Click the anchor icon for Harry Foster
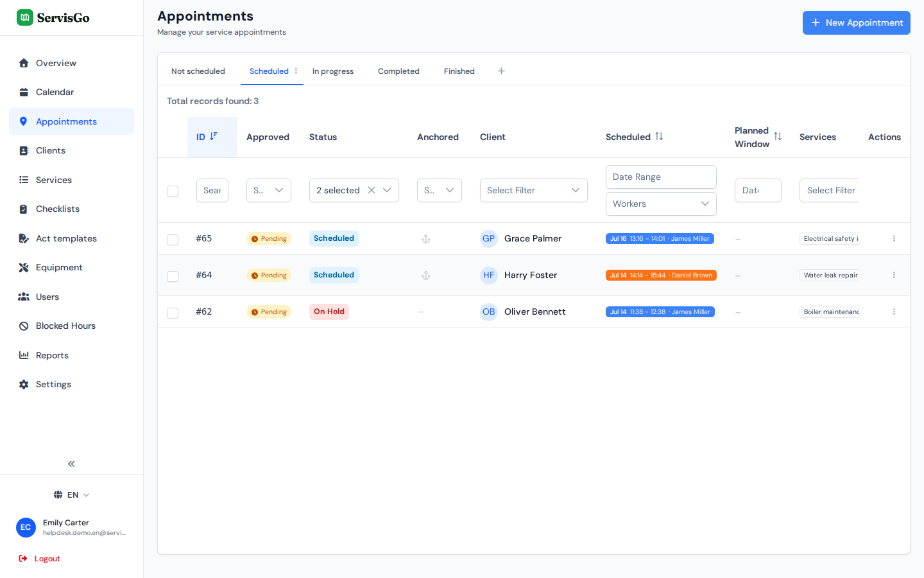 point(425,276)
